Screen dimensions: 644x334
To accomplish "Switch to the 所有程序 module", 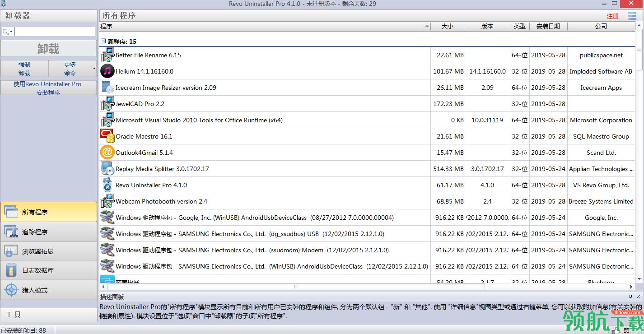I will coord(48,212).
